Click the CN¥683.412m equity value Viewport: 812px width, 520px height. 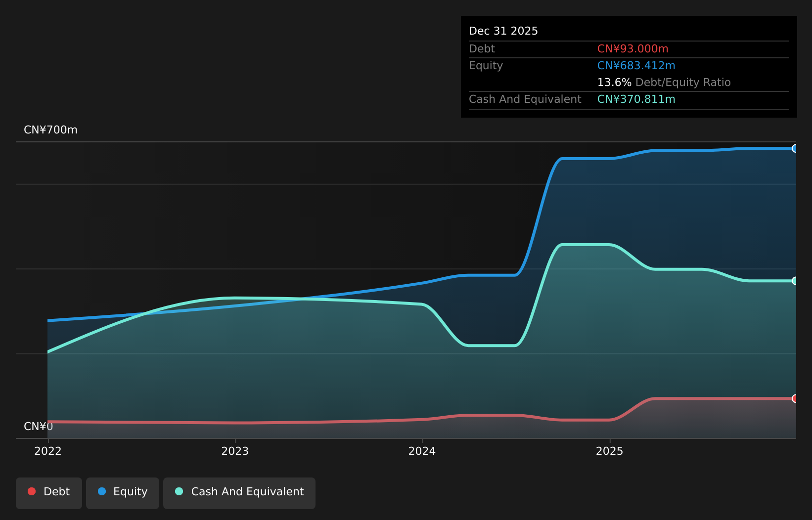click(636, 66)
